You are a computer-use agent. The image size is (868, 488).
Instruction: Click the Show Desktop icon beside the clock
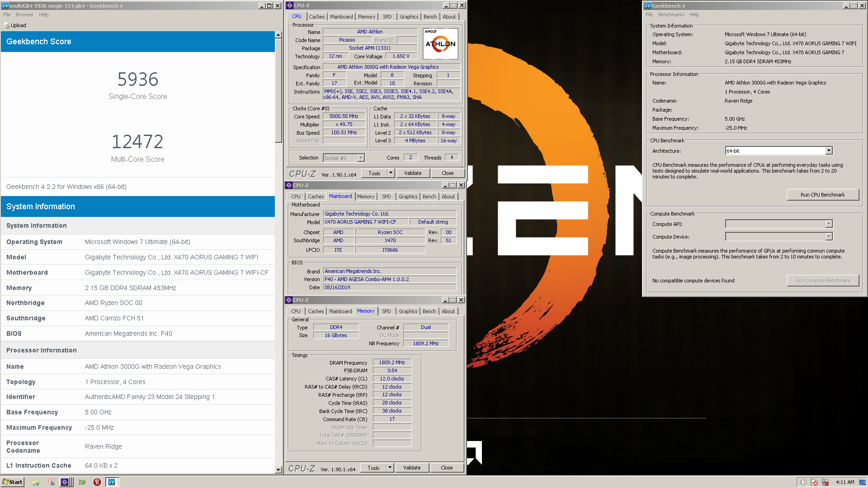coord(862,482)
